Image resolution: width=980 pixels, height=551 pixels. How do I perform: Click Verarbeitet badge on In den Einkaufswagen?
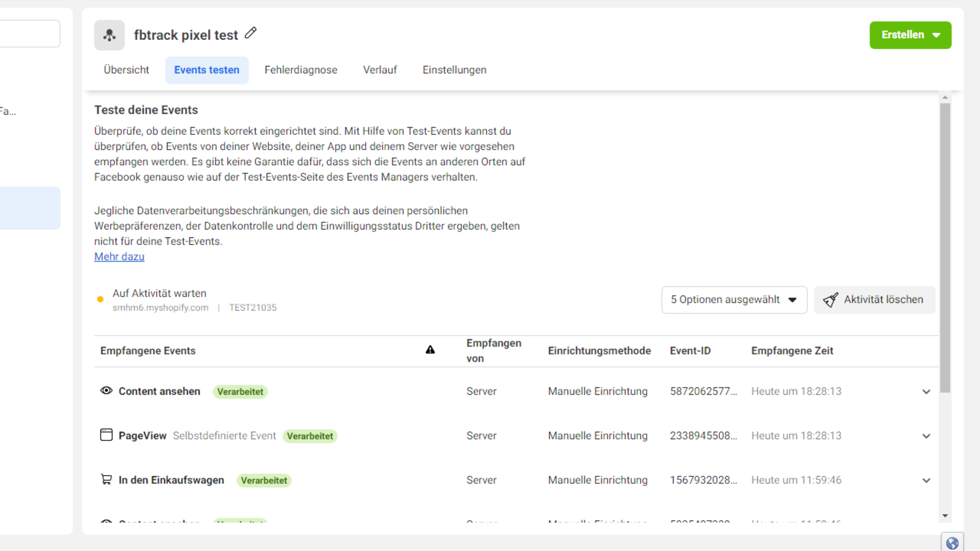pyautogui.click(x=264, y=481)
